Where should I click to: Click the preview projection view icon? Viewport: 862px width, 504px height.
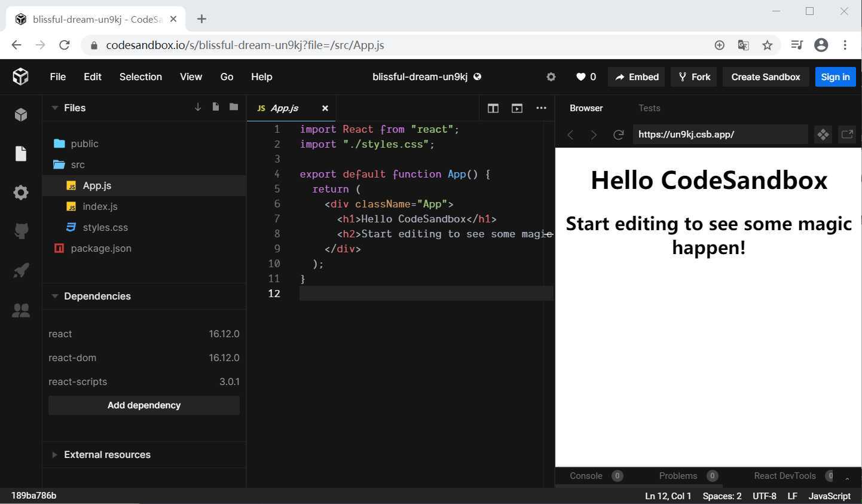(823, 135)
